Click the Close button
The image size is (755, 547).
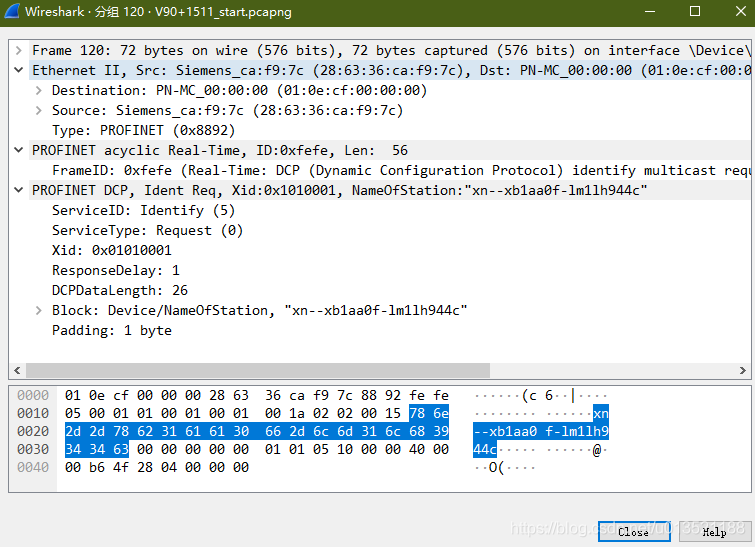[x=634, y=532]
